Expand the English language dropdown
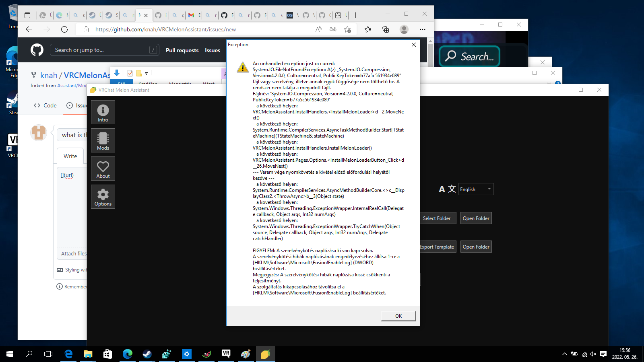The height and width of the screenshot is (362, 644). click(x=476, y=189)
